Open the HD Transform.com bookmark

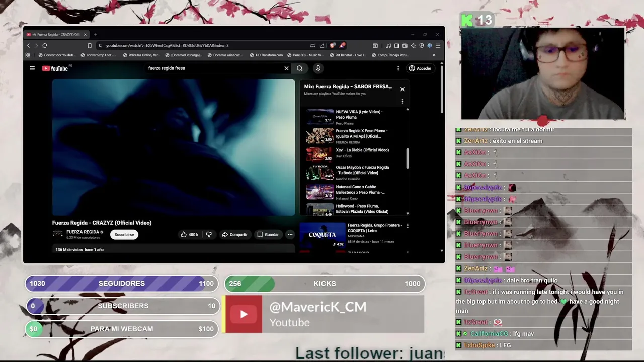pos(266,55)
